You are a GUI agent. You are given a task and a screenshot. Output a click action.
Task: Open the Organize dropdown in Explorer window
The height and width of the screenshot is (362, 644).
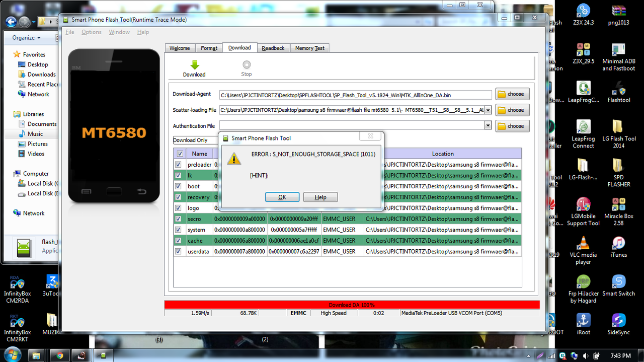(x=27, y=38)
